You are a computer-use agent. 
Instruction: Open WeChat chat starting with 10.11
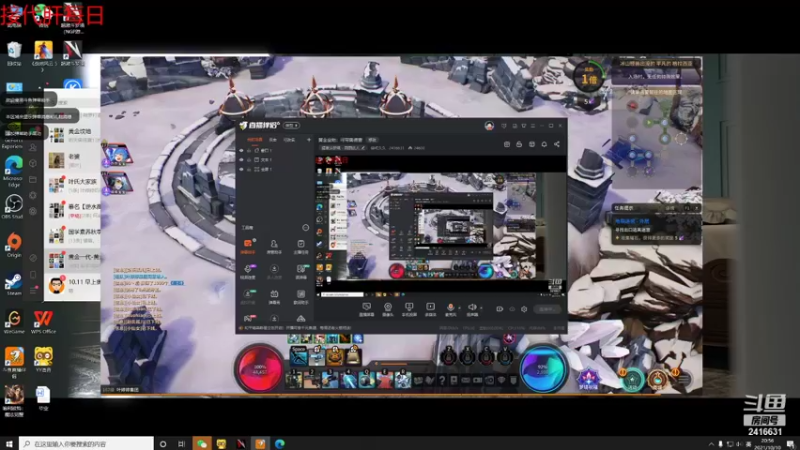pyautogui.click(x=72, y=285)
